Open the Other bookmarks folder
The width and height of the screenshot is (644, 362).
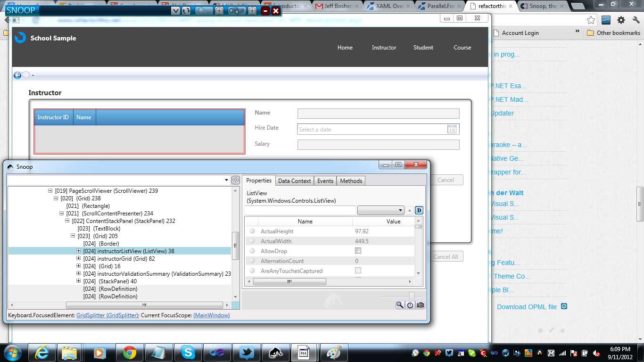pyautogui.click(x=613, y=33)
